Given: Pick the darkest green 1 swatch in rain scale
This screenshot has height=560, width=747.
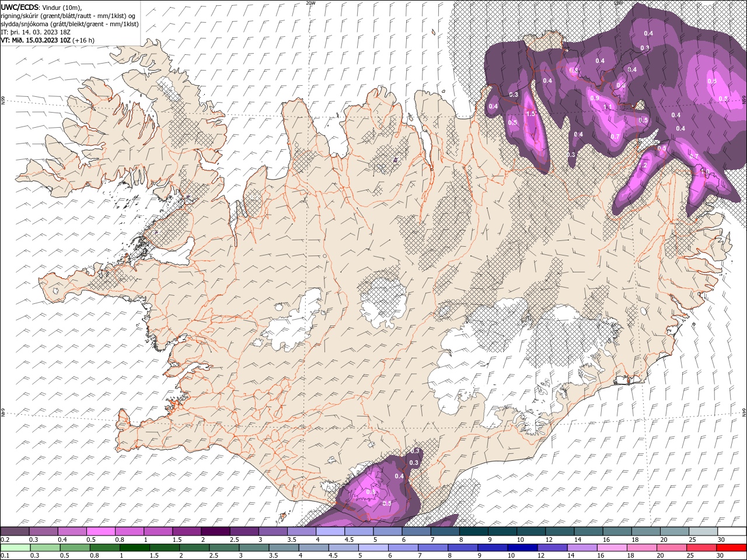Looking at the screenshot, I should click(134, 548).
